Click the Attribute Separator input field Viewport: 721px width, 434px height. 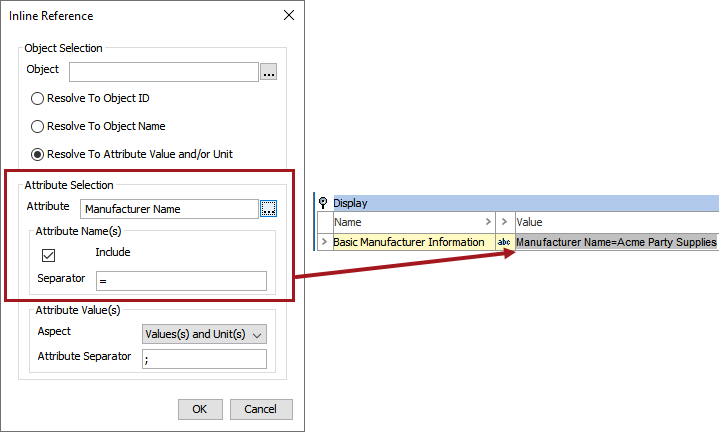point(204,359)
